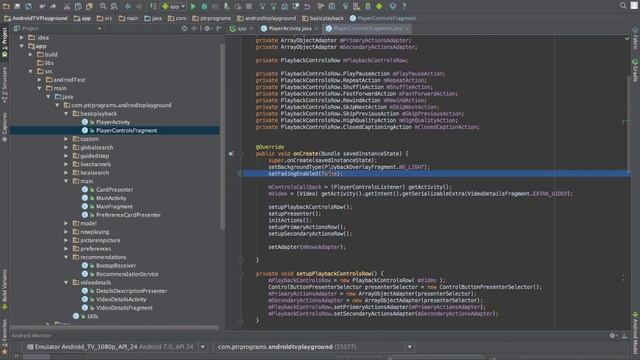This screenshot has width=640, height=360.
Task: Collapse the recommendations package
Action: 66,257
